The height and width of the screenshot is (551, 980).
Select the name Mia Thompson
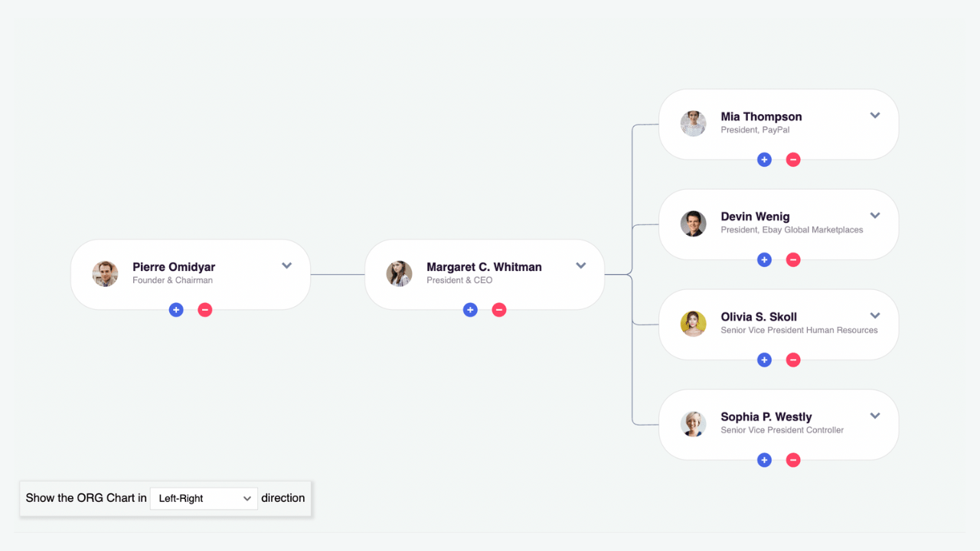pos(761,117)
